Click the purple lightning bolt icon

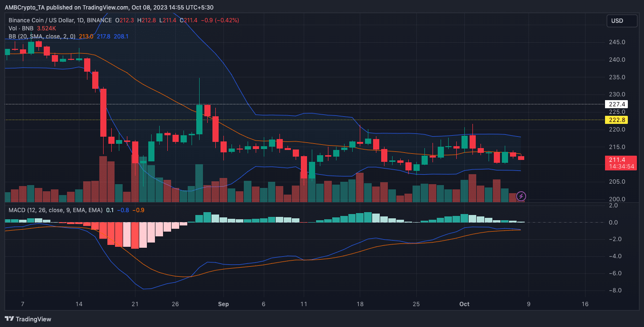point(521,196)
